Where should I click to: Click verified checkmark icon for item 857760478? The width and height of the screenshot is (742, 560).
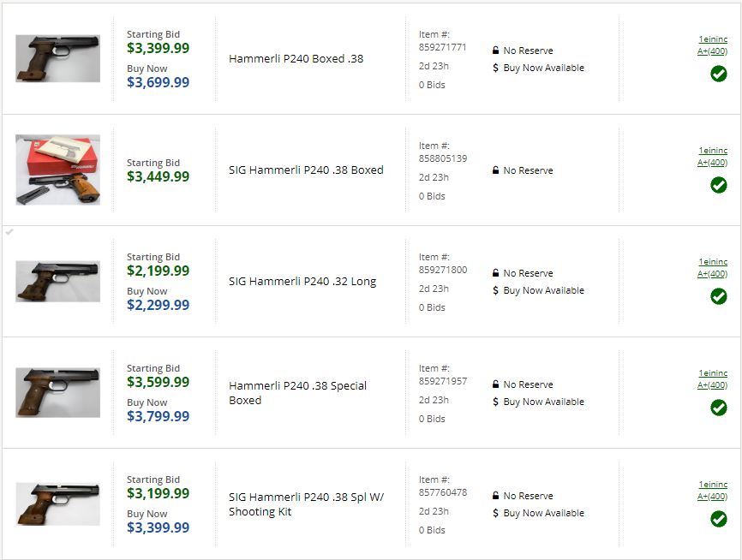point(718,519)
